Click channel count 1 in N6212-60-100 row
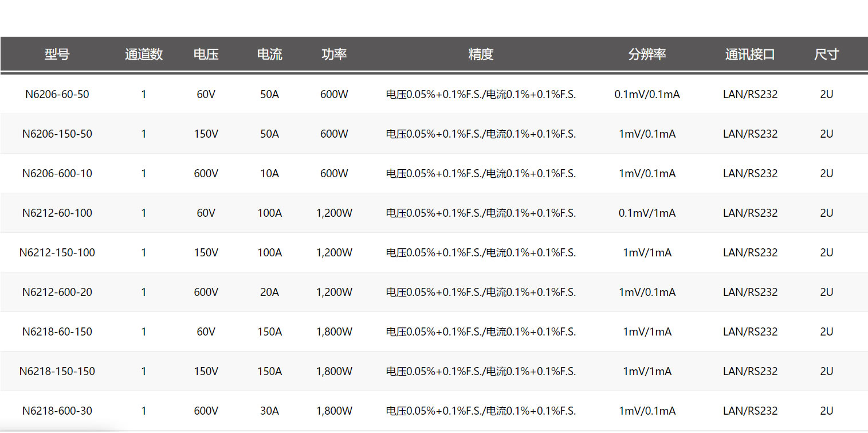The height and width of the screenshot is (433, 868). [144, 213]
